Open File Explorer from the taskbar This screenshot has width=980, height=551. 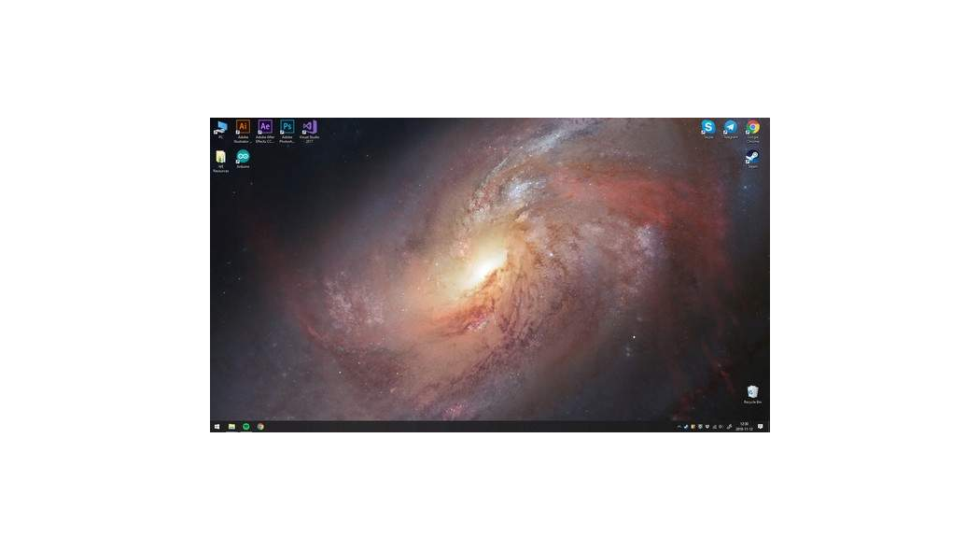pos(231,427)
